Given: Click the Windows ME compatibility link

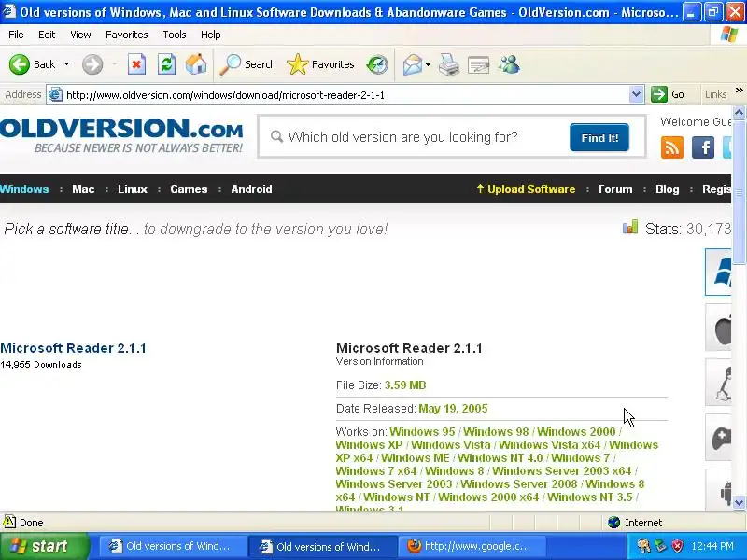Looking at the screenshot, I should click(x=415, y=458).
